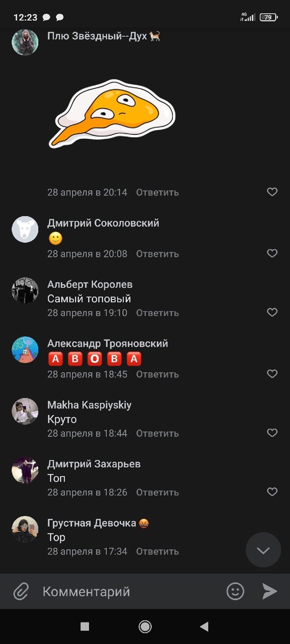View the fried egg sticker

click(x=112, y=114)
